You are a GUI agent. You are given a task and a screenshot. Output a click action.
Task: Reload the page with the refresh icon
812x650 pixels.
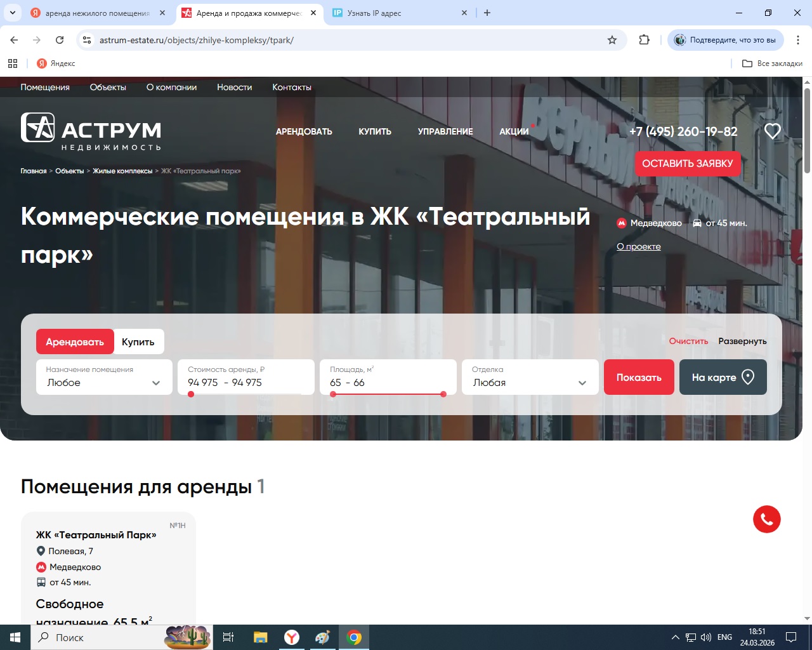pos(60,40)
